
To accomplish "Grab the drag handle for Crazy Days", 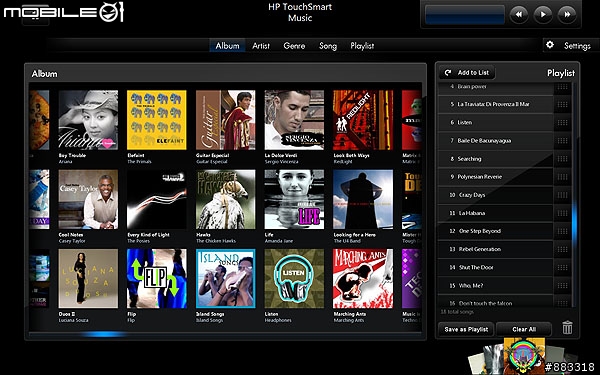I will (x=562, y=195).
